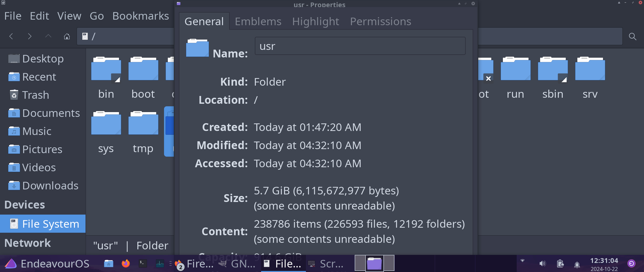Launch Firefox from the panel
The height and width of the screenshot is (272, 644).
coord(126,263)
